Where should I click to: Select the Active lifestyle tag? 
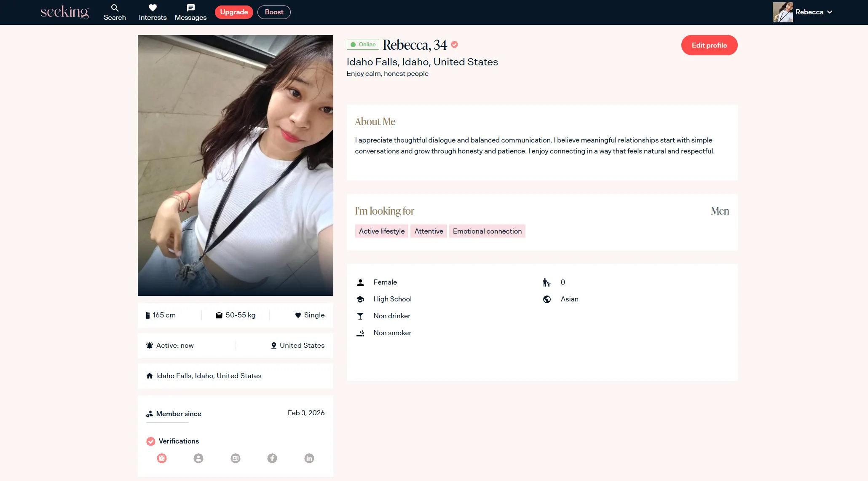tap(381, 231)
